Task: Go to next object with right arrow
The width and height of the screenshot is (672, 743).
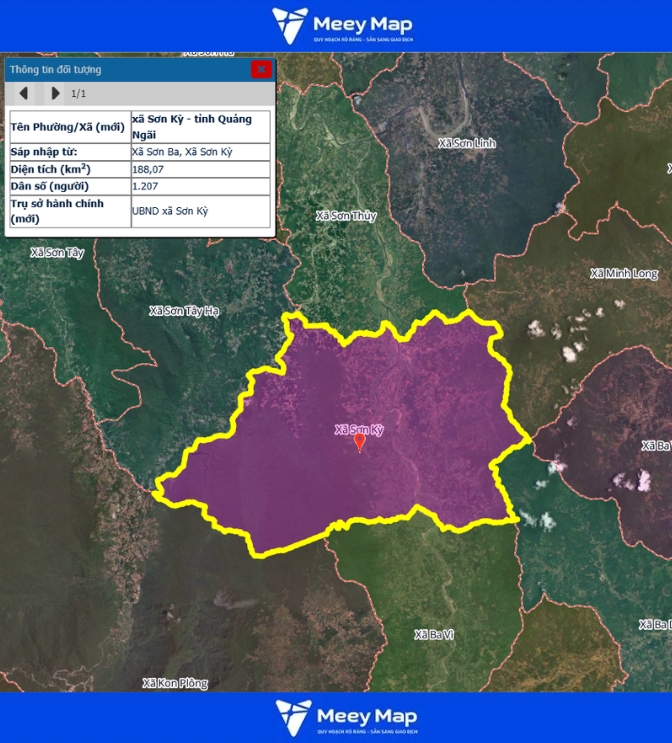Action: 55,94
